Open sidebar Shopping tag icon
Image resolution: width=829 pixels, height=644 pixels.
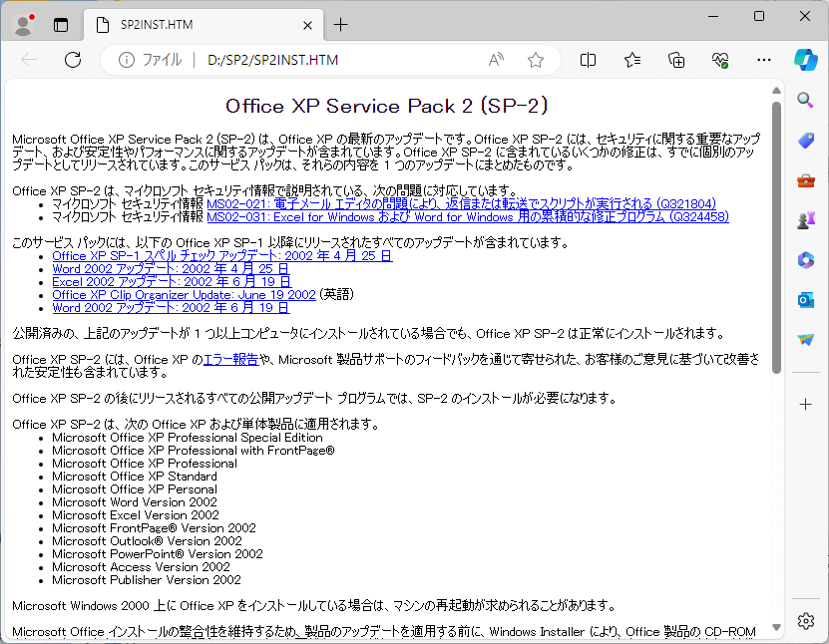click(x=806, y=141)
